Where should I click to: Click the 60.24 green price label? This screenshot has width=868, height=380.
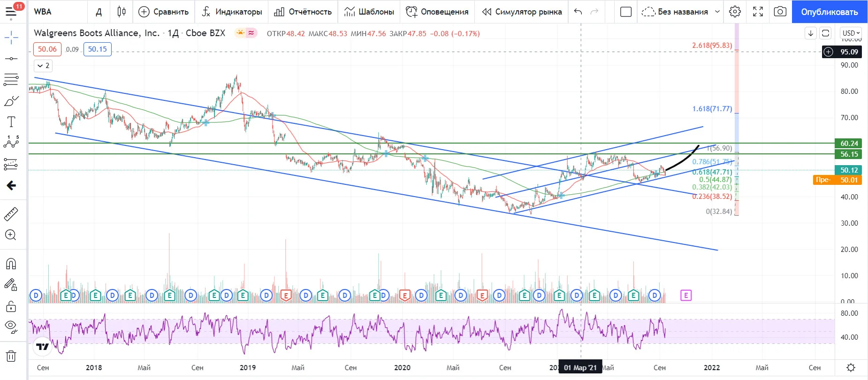pos(848,144)
